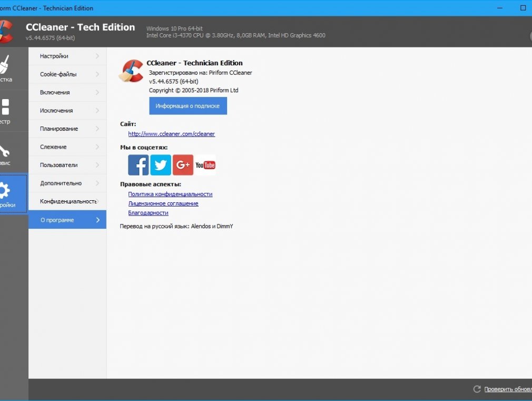Click chevron next to О программе

click(x=98, y=220)
